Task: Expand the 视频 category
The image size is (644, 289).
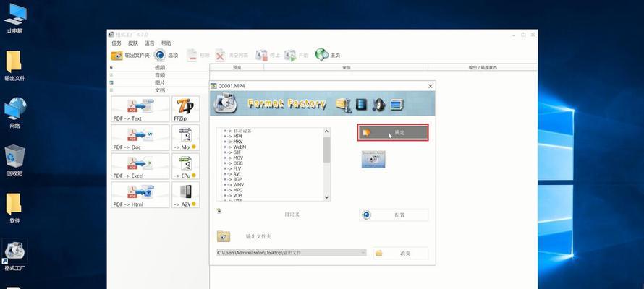Action: tap(160, 68)
